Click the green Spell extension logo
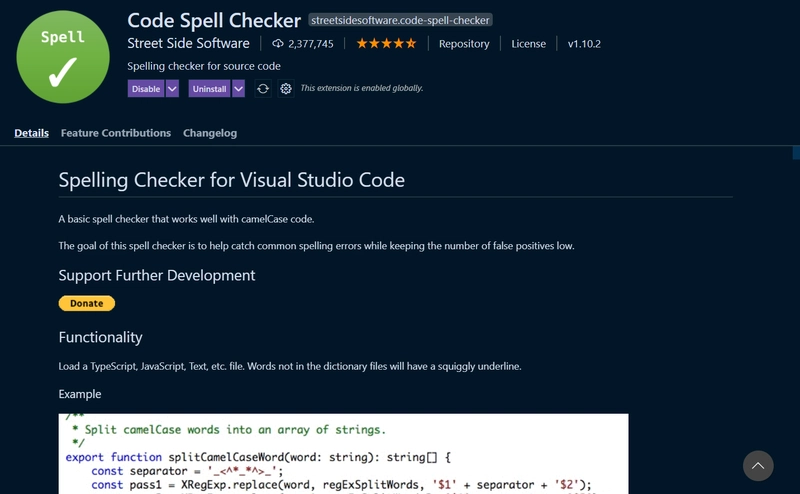 (63, 57)
